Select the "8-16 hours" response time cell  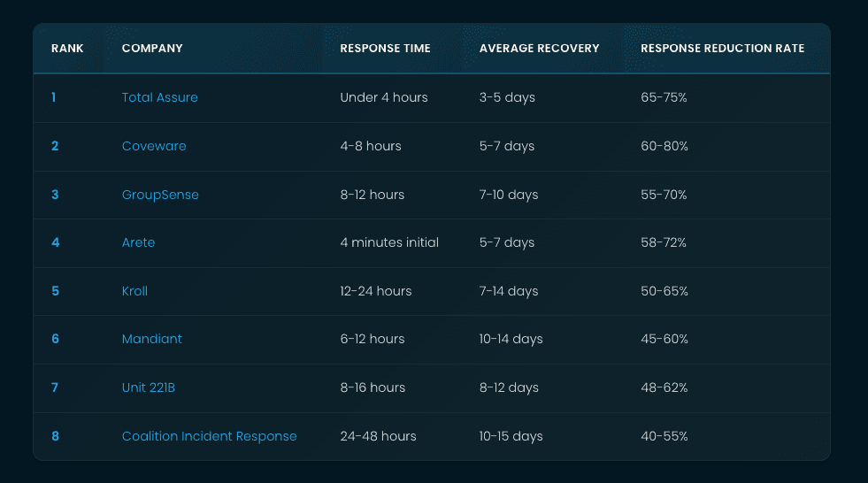pyautogui.click(x=373, y=387)
